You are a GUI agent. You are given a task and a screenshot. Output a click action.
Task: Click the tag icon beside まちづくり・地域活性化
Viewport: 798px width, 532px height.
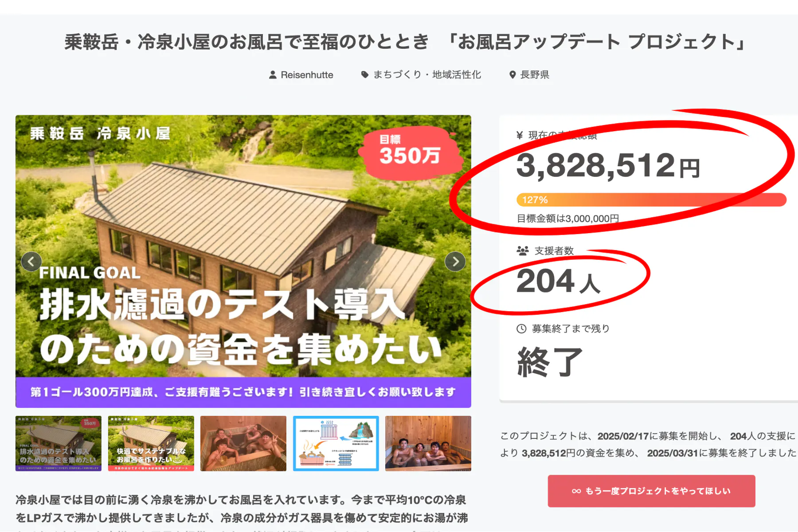(x=364, y=74)
